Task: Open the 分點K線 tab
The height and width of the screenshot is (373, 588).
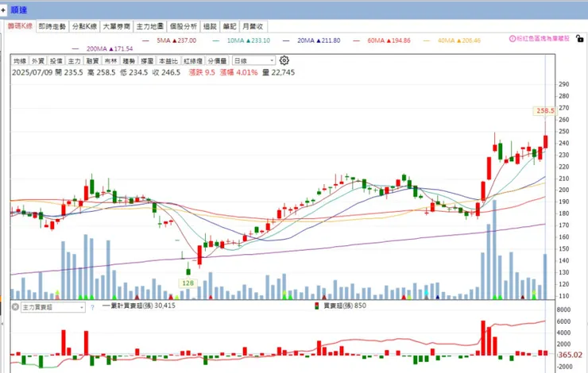Action: click(x=85, y=27)
